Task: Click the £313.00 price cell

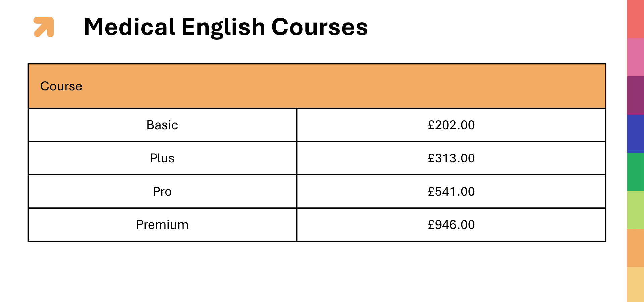Action: [451, 158]
